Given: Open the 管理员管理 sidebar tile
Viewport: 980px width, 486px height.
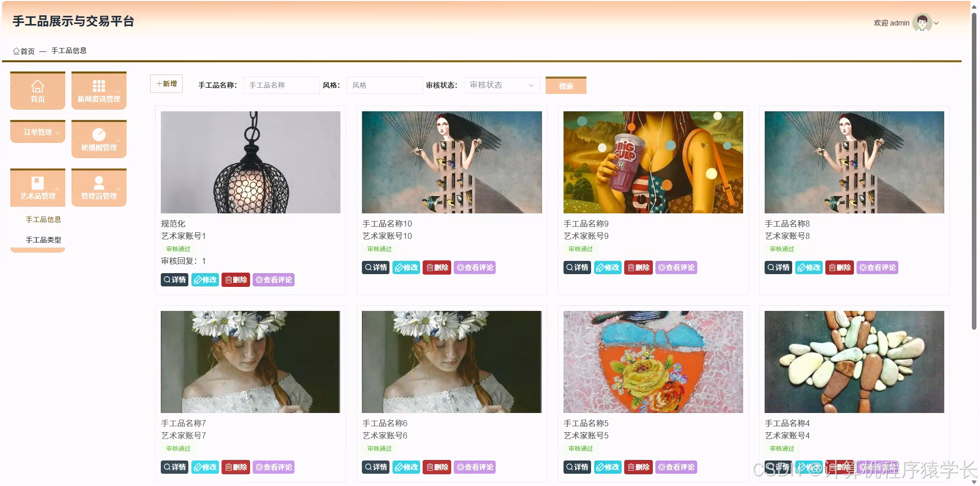Looking at the screenshot, I should click(99, 188).
